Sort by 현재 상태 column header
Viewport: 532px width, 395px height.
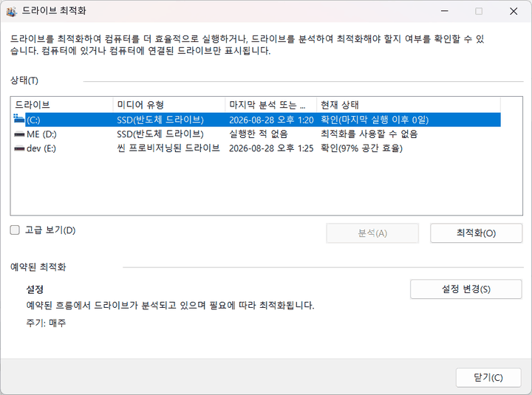point(409,105)
